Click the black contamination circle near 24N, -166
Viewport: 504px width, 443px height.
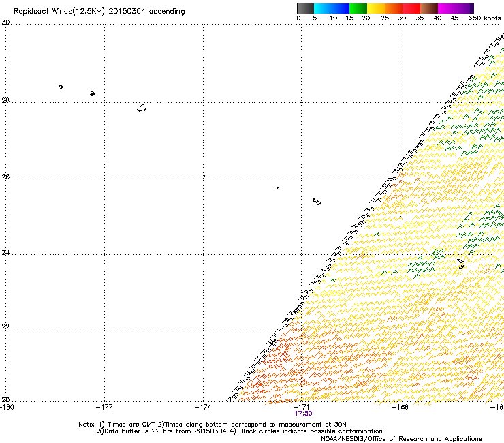(x=461, y=264)
